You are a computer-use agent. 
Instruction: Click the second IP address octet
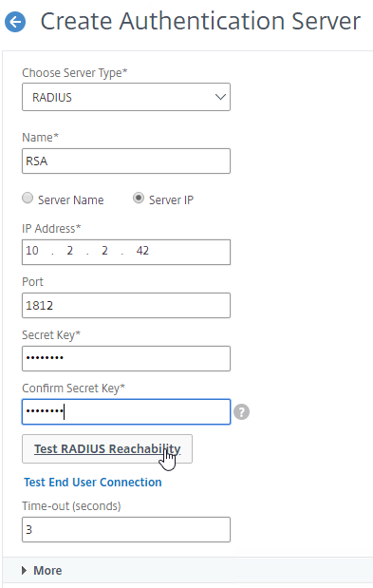pos(70,251)
